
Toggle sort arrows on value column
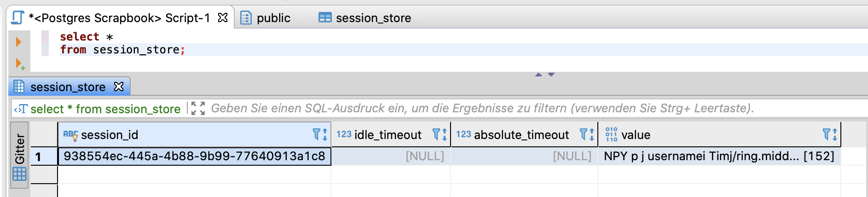[835, 134]
